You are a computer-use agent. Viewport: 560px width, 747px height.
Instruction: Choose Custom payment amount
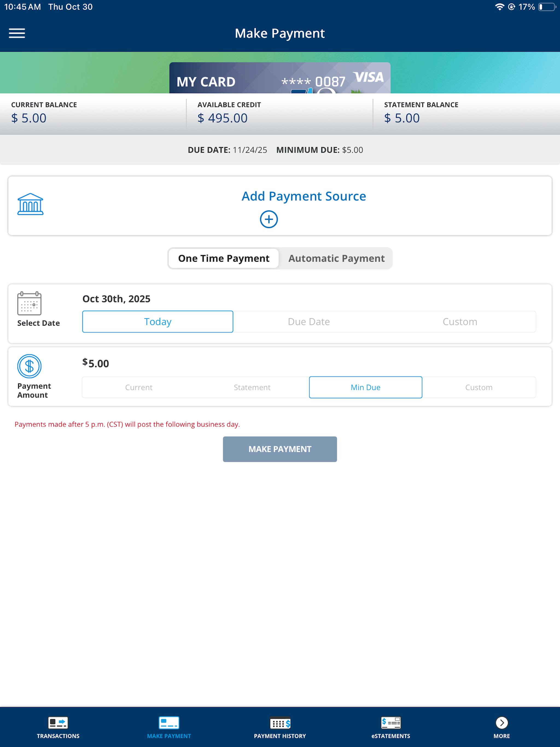[x=479, y=387]
